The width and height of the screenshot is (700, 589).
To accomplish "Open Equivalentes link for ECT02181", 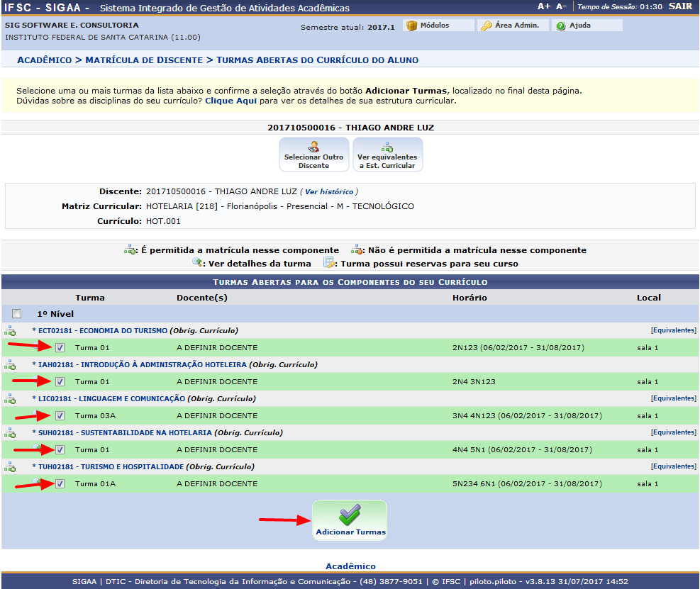I will (x=673, y=330).
